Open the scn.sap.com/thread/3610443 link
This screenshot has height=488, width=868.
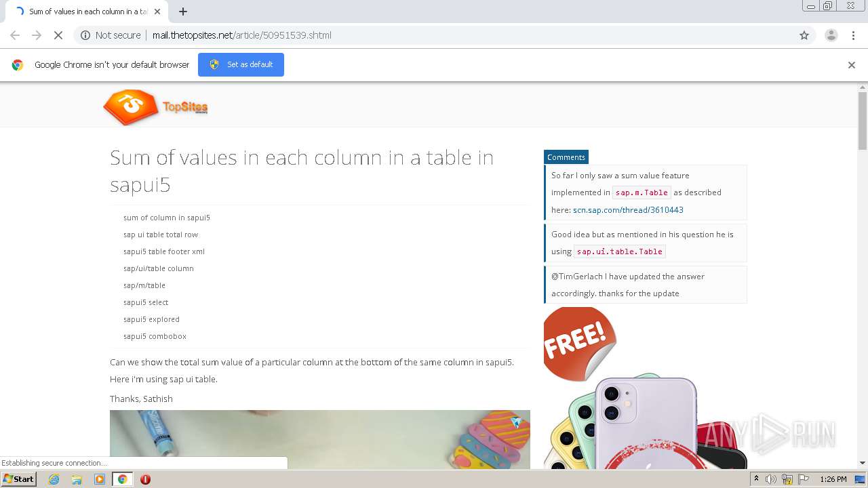[628, 210]
